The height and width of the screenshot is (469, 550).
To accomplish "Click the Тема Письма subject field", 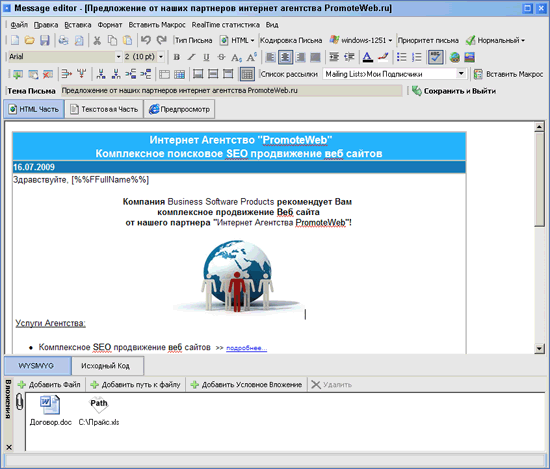I will click(232, 91).
